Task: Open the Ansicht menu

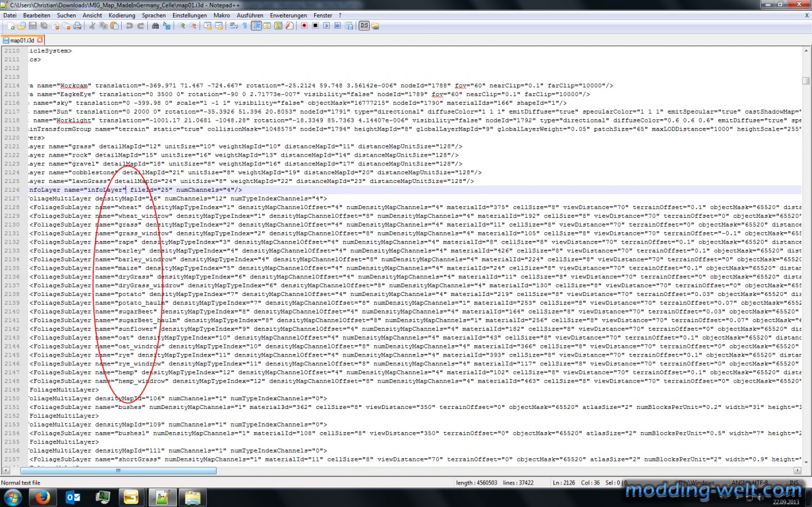Action: click(92, 15)
